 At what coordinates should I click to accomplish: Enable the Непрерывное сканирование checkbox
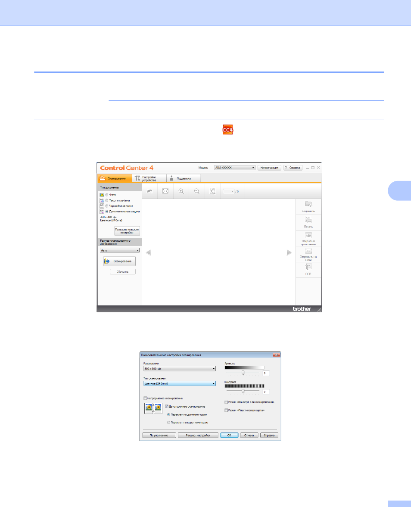pyautogui.click(x=145, y=398)
